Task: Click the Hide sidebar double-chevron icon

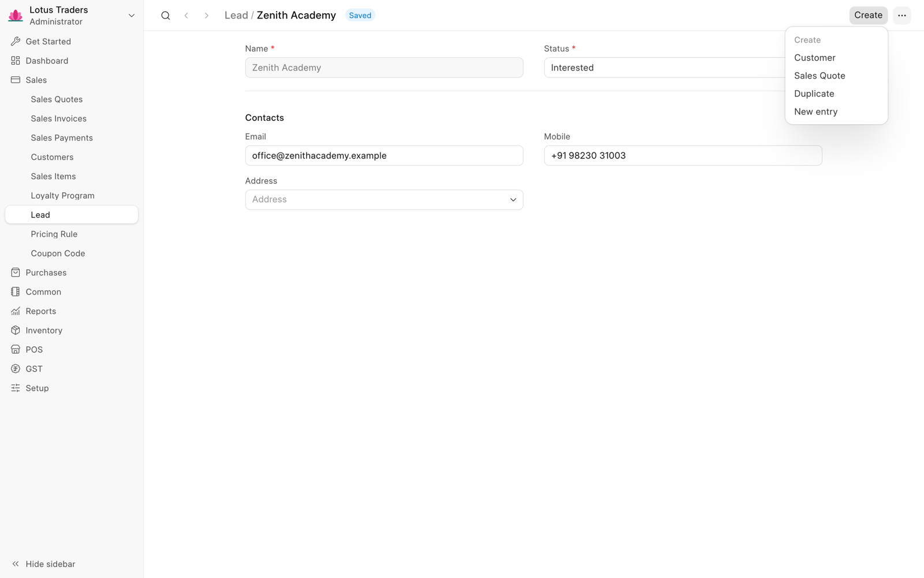Action: click(x=16, y=564)
